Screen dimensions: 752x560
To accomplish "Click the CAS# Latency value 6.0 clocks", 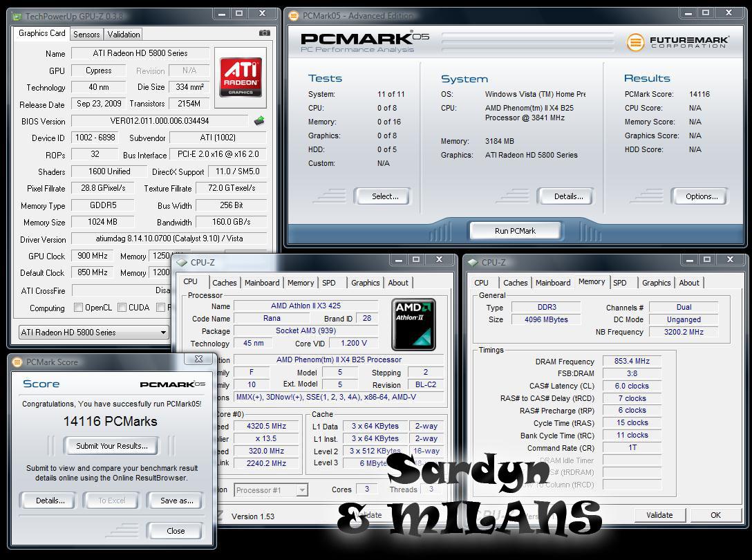I will 632,386.
